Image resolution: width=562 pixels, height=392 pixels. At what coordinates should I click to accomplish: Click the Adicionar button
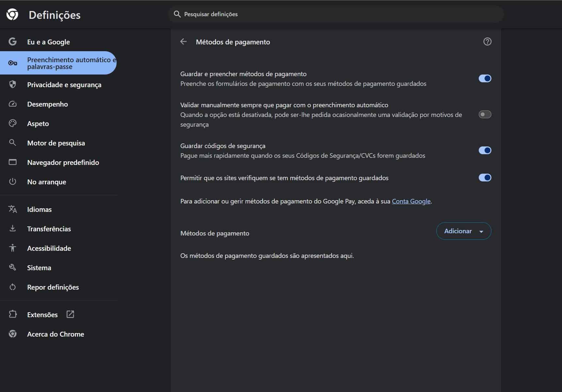point(458,231)
